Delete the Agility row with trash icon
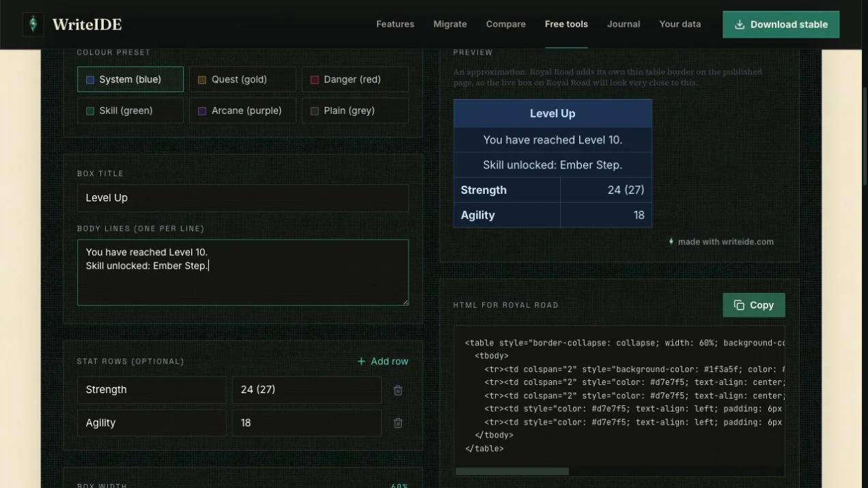 click(398, 423)
